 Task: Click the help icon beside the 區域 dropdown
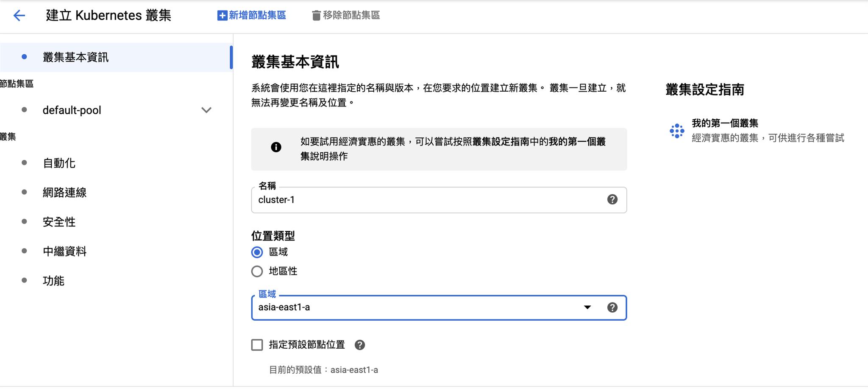[612, 308]
